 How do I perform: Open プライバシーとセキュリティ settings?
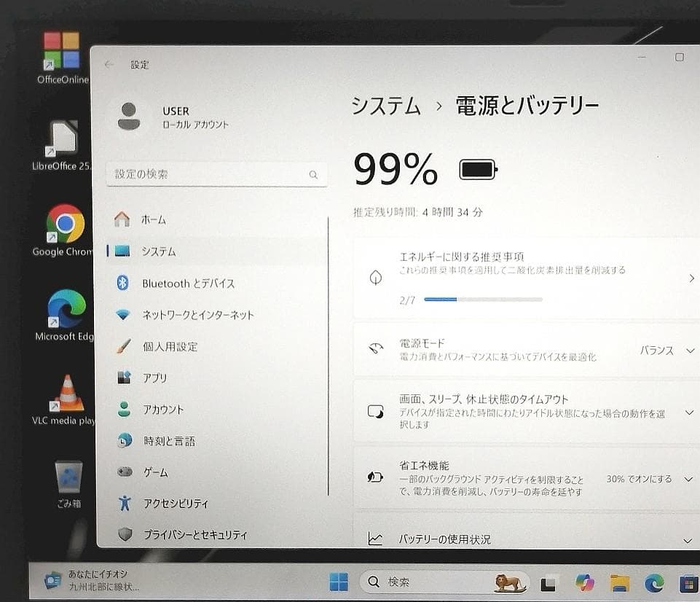(x=193, y=534)
